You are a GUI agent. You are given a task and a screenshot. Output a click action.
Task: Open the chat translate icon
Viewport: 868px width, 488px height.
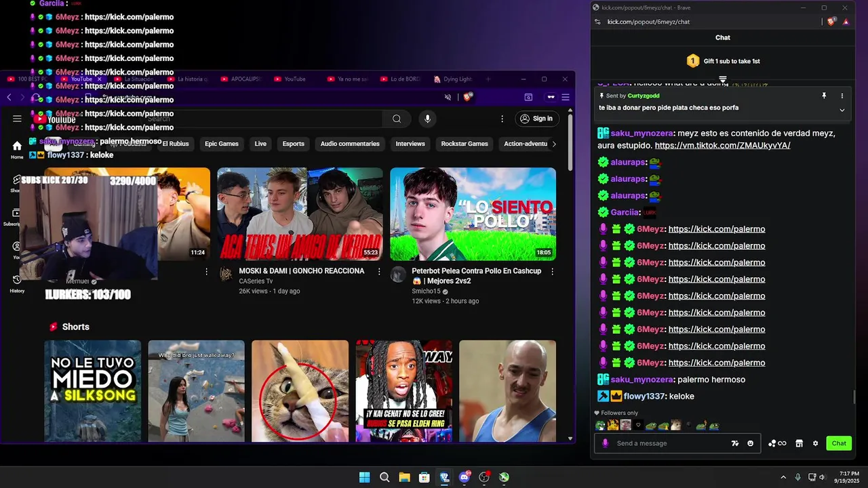[734, 443]
